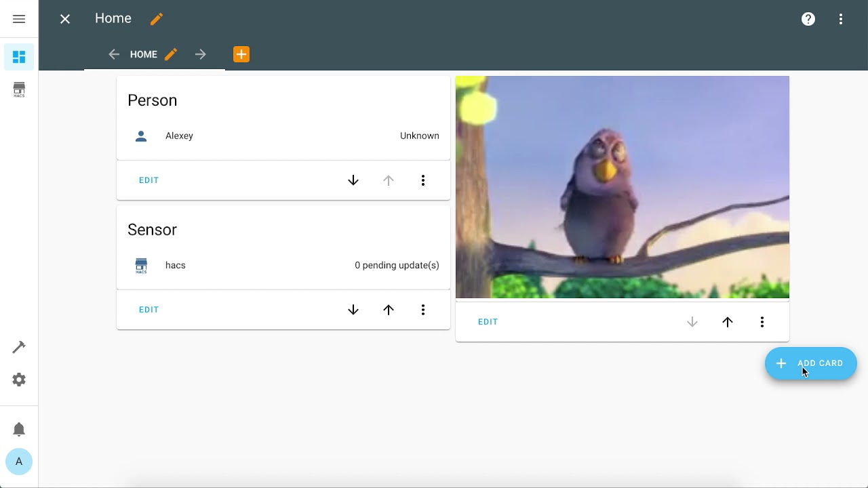This screenshot has height=488, width=868.
Task: Click the Alexey person icon
Action: [x=141, y=136]
